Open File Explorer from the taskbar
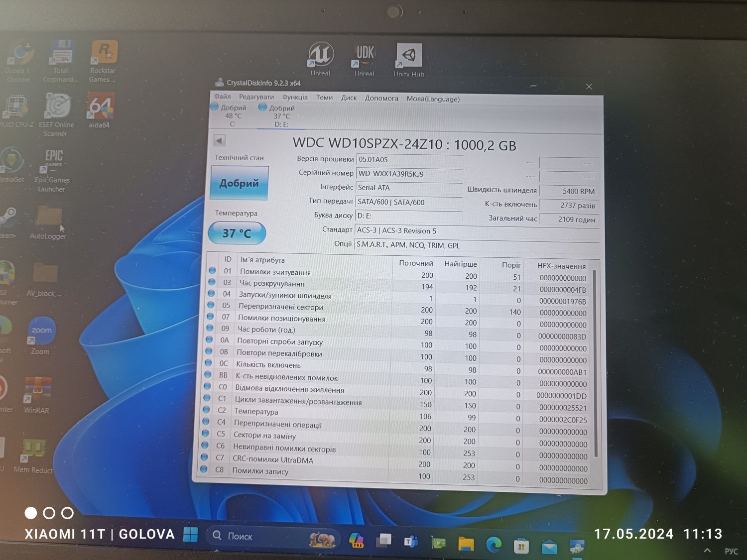This screenshot has width=747, height=560. click(466, 544)
